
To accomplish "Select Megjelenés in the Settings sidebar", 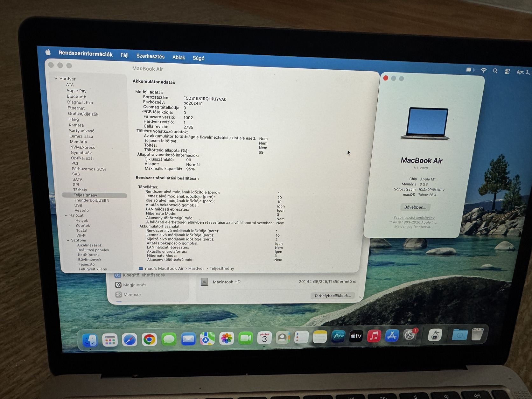I will click(x=135, y=285).
